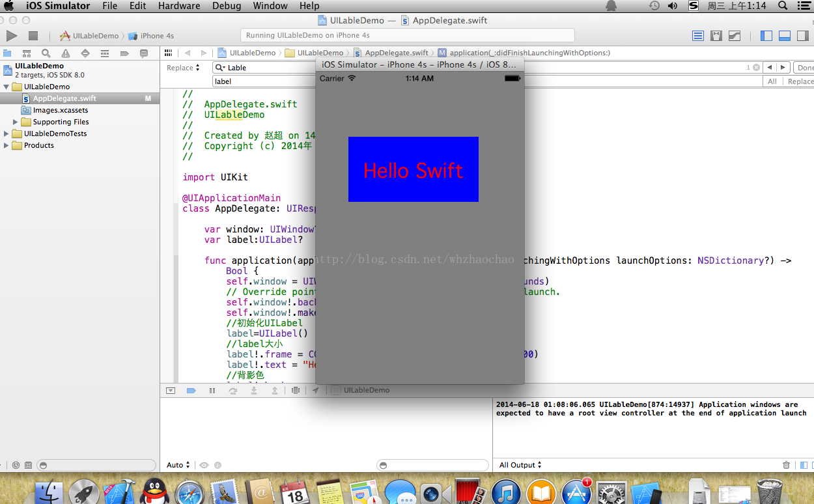The width and height of the screenshot is (814, 504).
Task: Switch to the Version editor
Action: tap(735, 36)
